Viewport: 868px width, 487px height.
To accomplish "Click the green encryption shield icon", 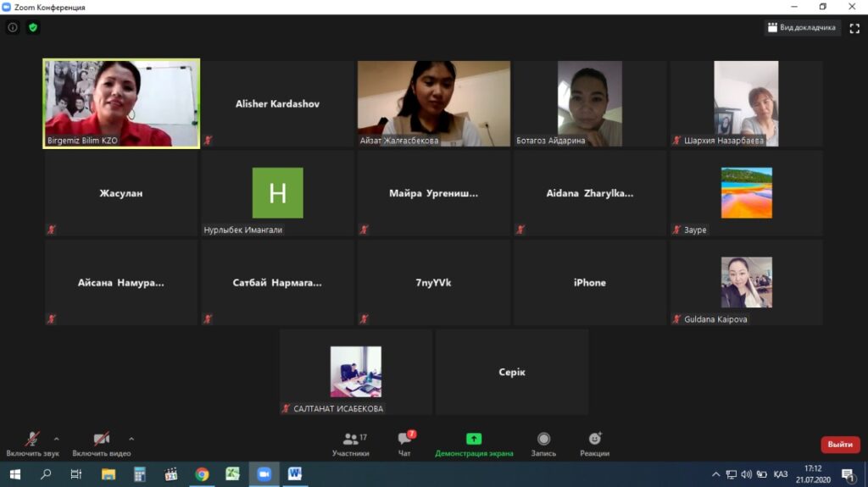I will [x=33, y=27].
